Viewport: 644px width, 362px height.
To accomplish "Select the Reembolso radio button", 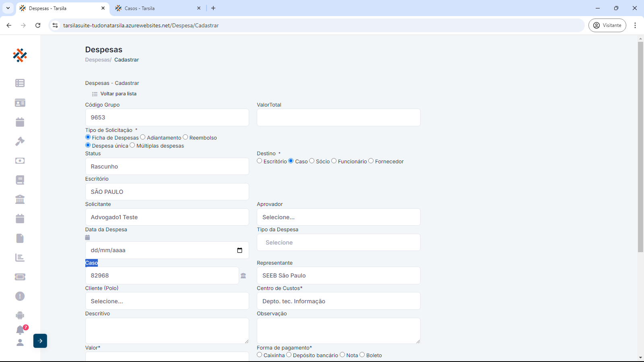I will pyautogui.click(x=186, y=137).
